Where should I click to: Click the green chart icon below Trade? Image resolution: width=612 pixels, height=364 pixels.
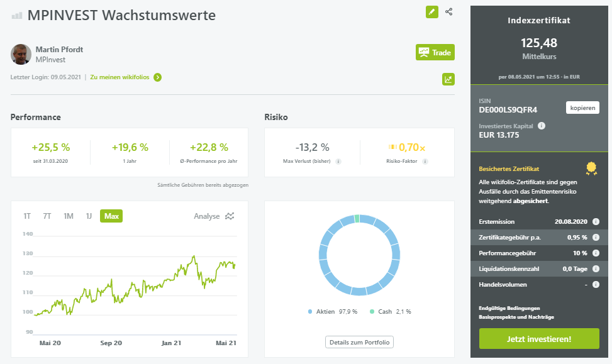coord(448,79)
